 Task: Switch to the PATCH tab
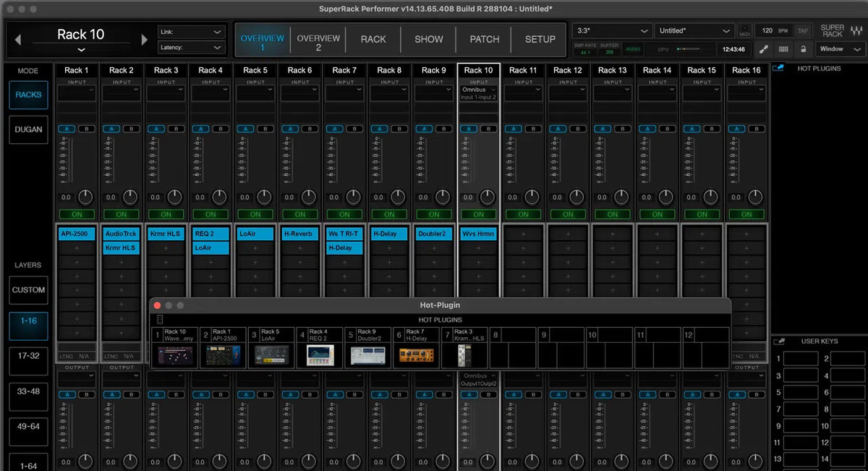pos(483,40)
